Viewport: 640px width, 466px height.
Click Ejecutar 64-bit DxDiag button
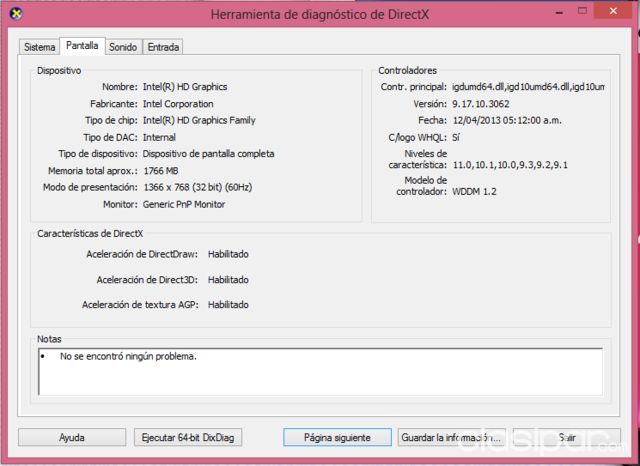(188, 437)
